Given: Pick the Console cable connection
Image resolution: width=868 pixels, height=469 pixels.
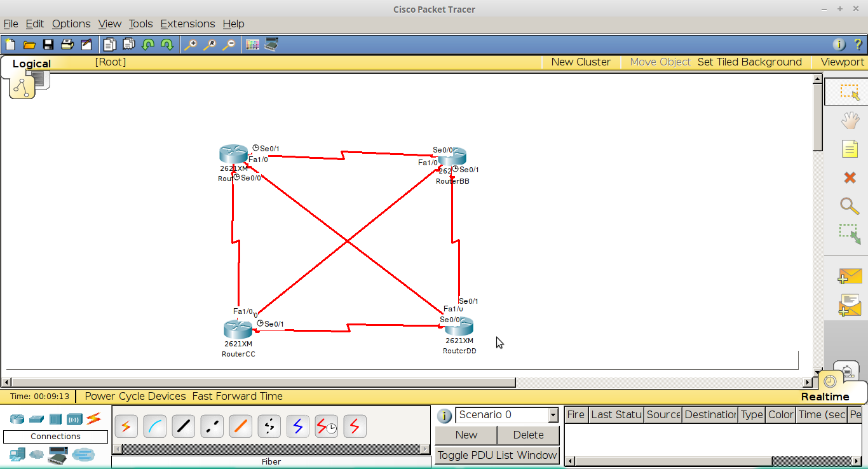Looking at the screenshot, I should click(154, 426).
